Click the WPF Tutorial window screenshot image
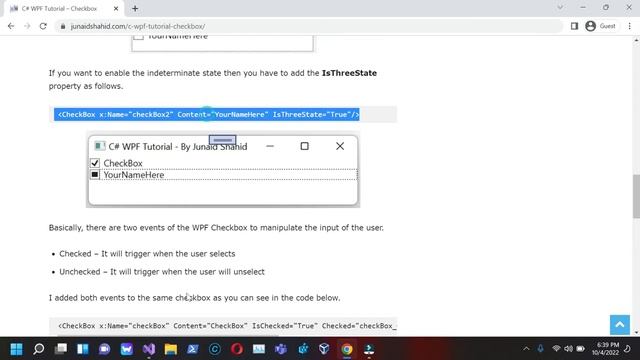640x360 pixels. [x=223, y=169]
